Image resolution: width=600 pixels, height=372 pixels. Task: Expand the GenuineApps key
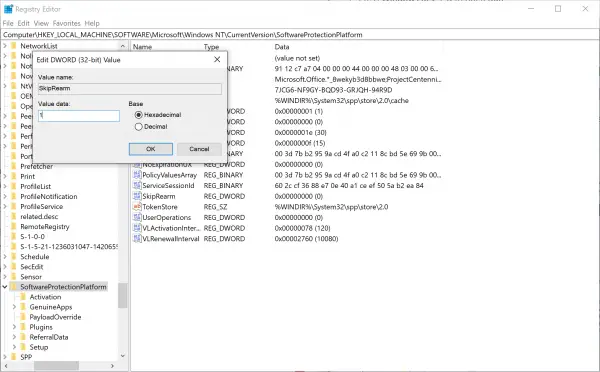14,307
